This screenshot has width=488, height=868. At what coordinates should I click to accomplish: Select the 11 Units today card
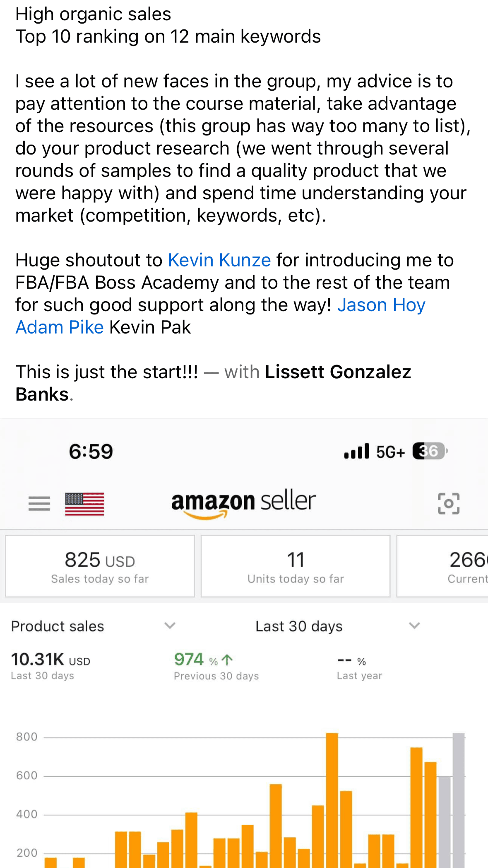click(296, 566)
